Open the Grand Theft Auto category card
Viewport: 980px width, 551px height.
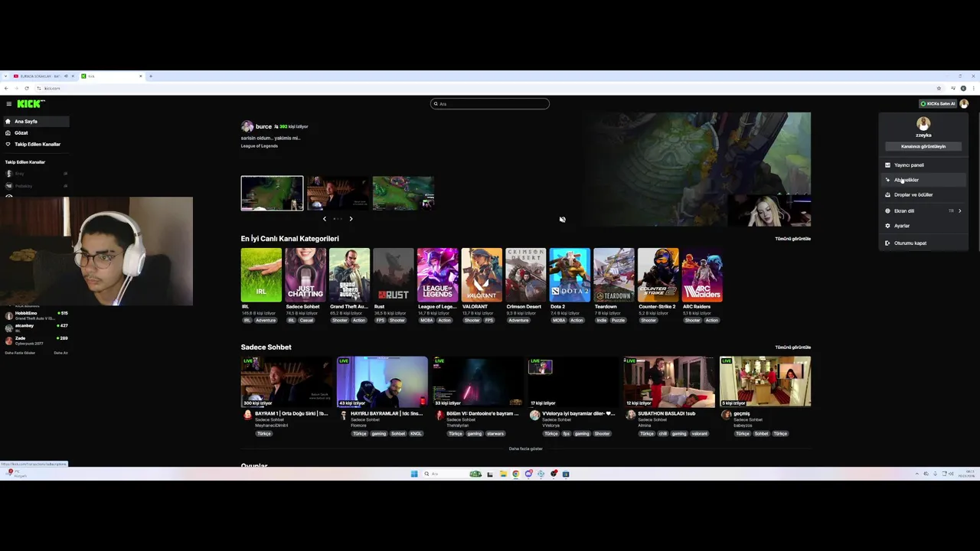click(x=349, y=275)
